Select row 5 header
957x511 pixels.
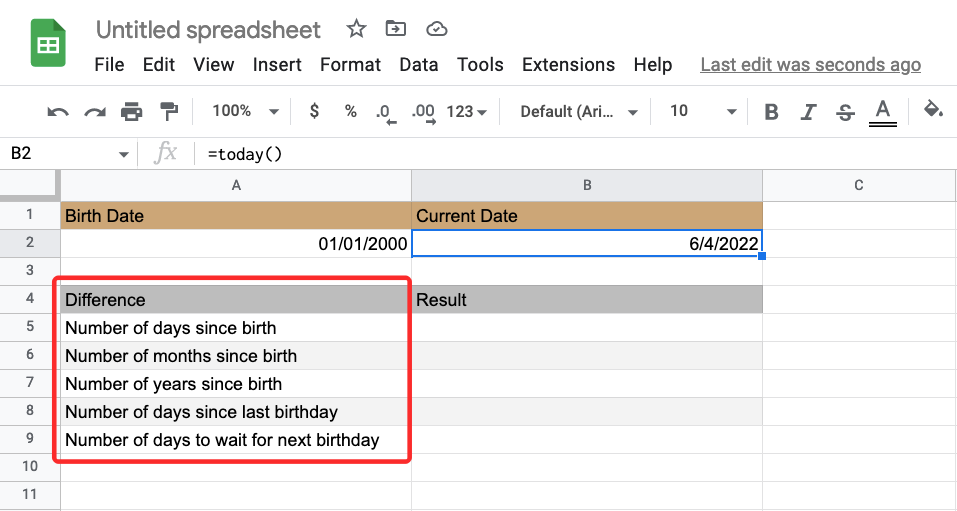click(30, 327)
